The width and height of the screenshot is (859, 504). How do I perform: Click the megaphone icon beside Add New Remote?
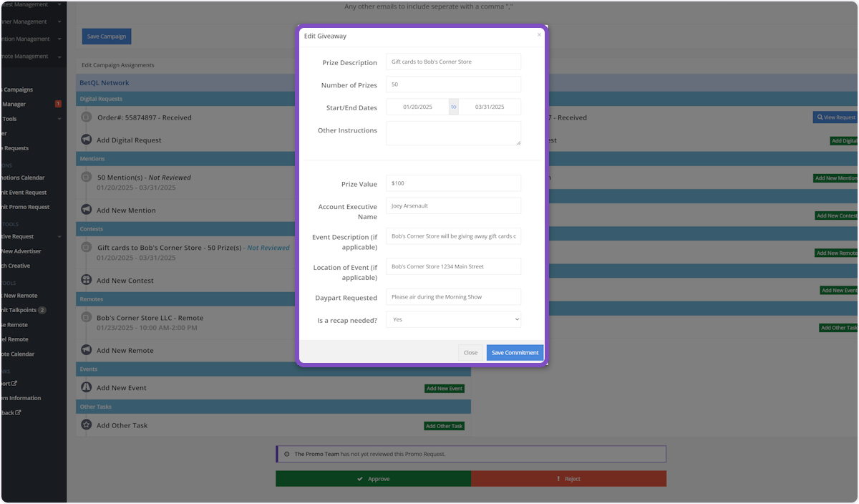click(x=86, y=351)
